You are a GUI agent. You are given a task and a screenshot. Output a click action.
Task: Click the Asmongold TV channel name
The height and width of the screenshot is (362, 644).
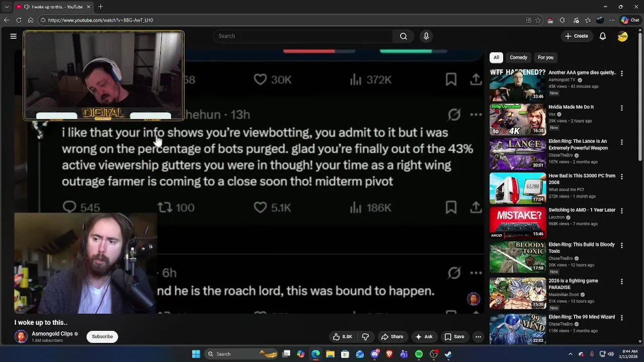(x=562, y=80)
